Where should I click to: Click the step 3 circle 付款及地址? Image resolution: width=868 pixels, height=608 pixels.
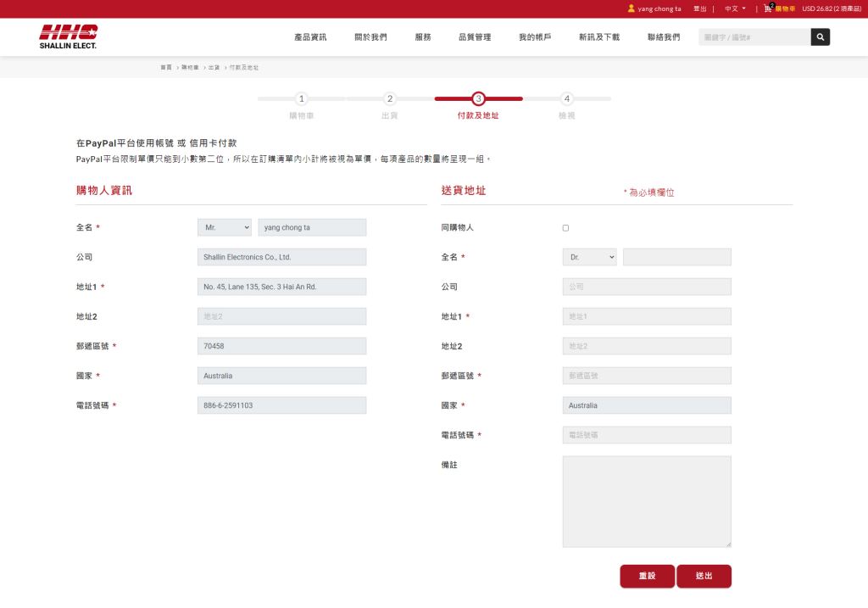[478, 98]
